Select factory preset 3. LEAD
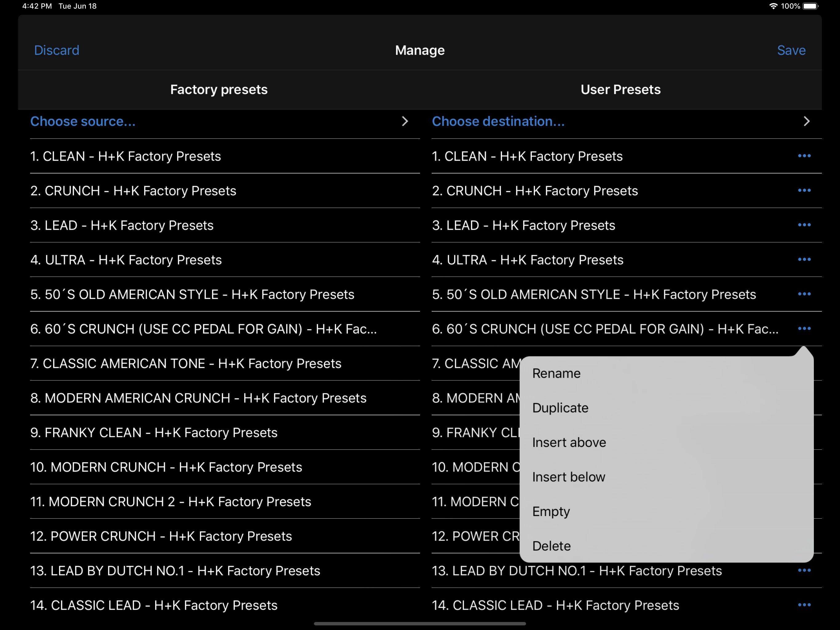This screenshot has height=630, width=840. click(225, 225)
